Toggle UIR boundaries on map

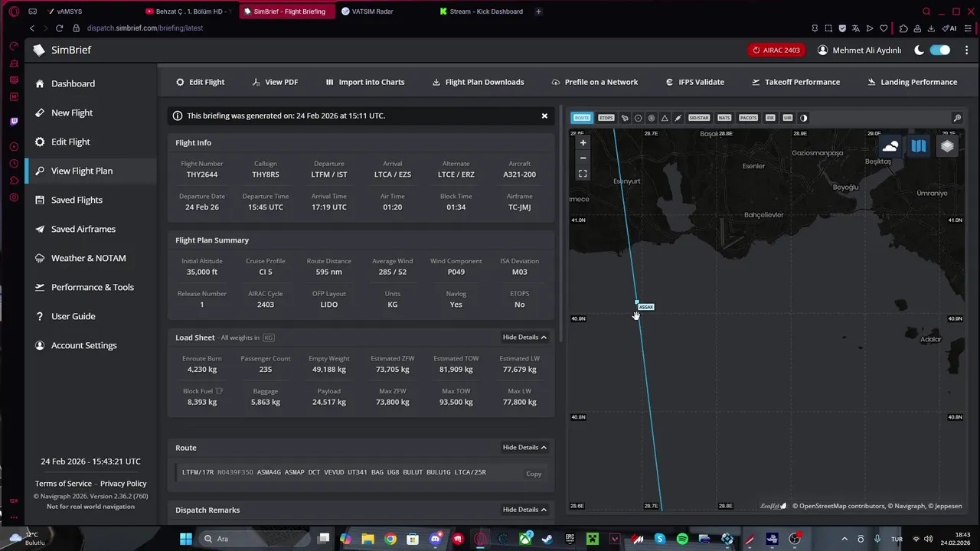coord(788,118)
